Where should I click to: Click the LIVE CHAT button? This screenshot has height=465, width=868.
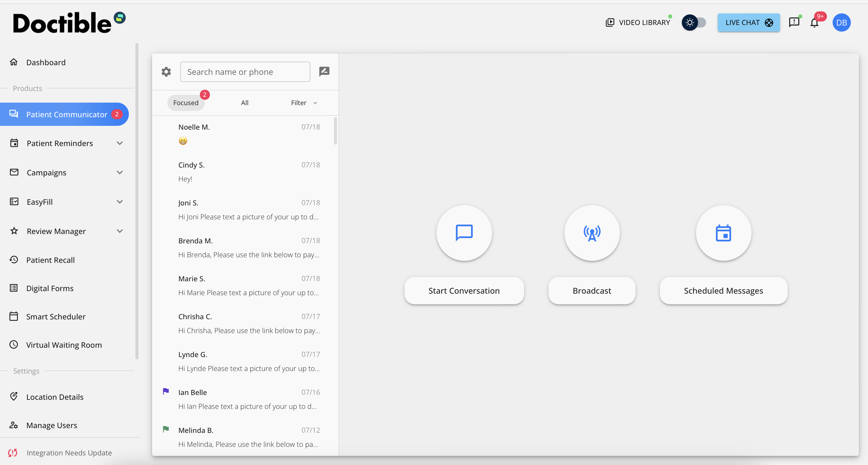tap(748, 22)
